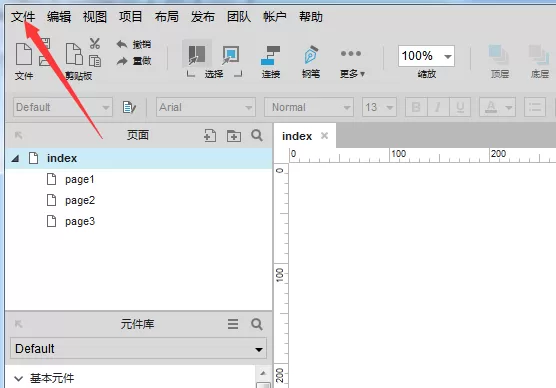Select page3 in the pages tree
The image size is (556, 388).
tap(79, 221)
